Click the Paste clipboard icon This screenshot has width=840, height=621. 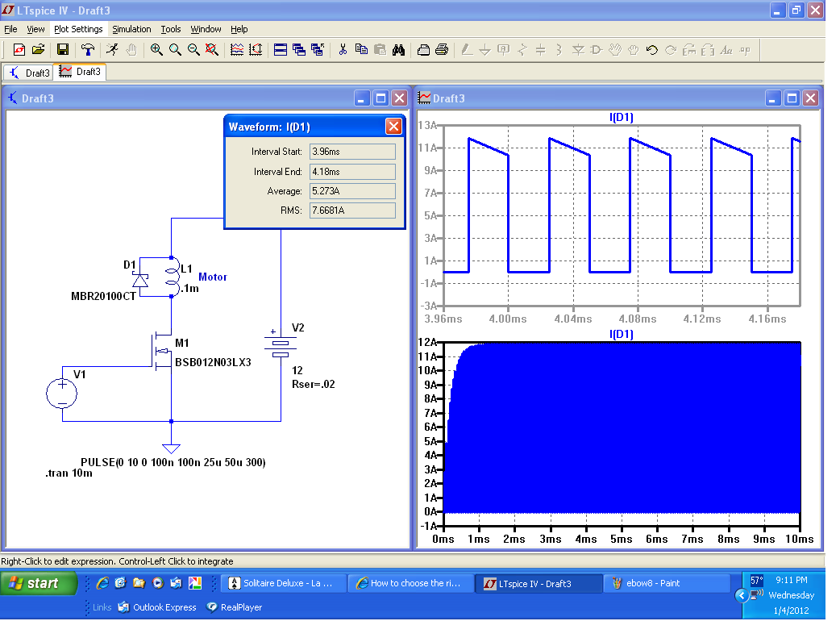[x=380, y=50]
